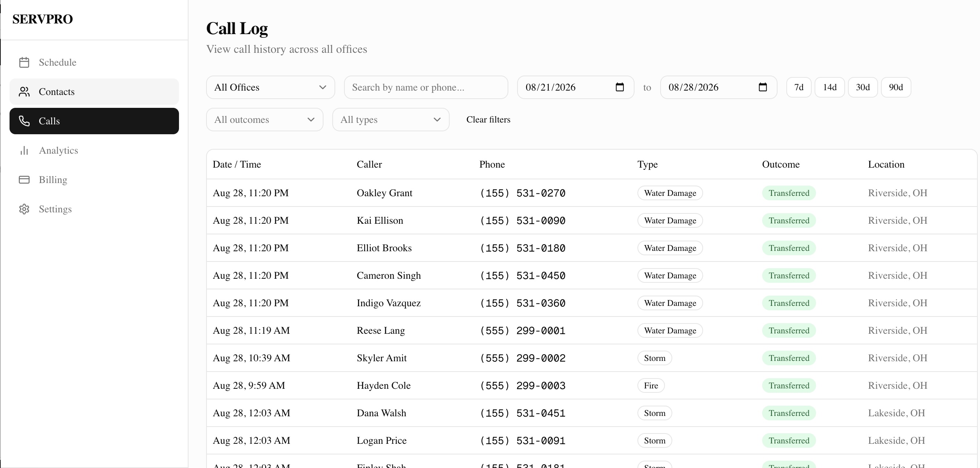Click the Settings gear icon

24,209
